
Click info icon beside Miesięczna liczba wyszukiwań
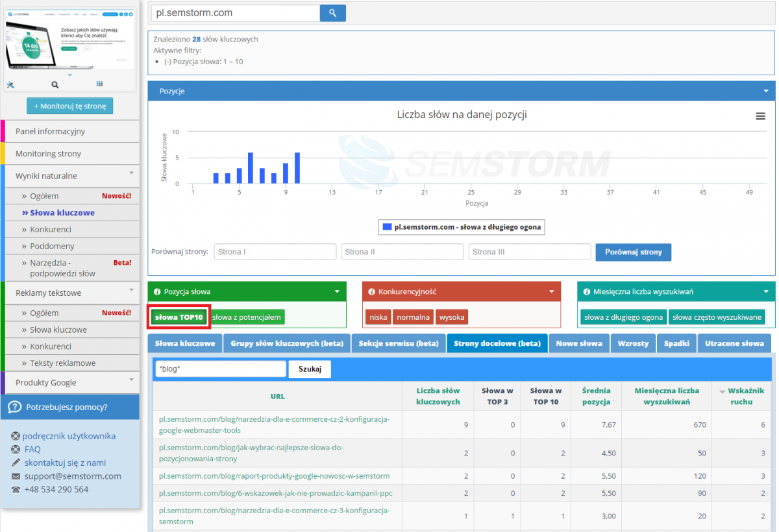(x=587, y=292)
